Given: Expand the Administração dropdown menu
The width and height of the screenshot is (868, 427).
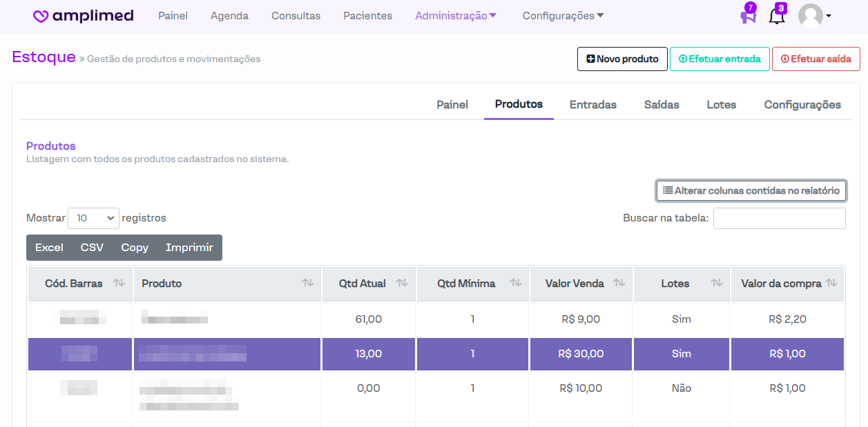Looking at the screenshot, I should point(456,16).
